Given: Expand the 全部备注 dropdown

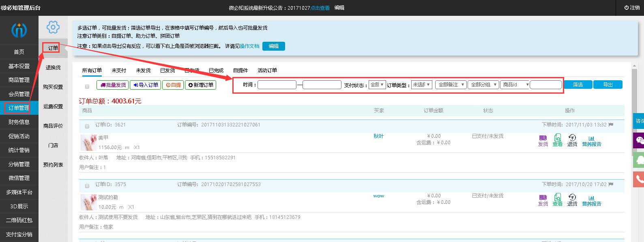Looking at the screenshot, I should point(451,85).
